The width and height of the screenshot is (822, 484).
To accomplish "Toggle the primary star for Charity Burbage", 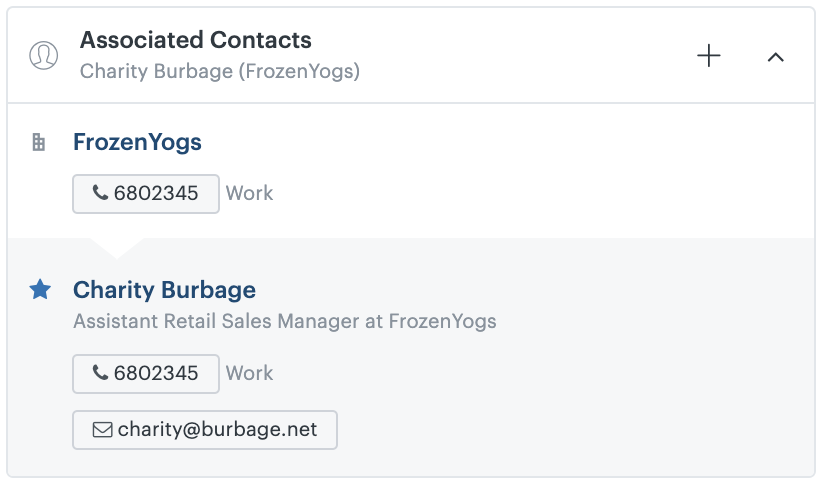I will coord(40,289).
